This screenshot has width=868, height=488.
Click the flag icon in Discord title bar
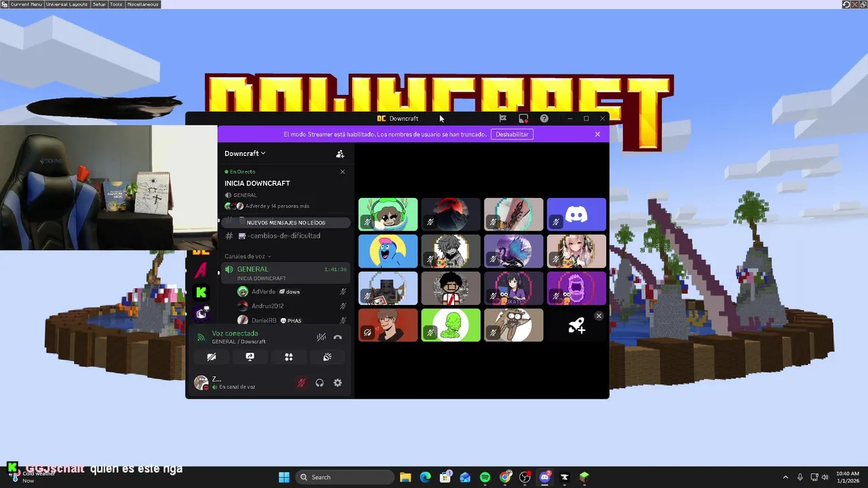pyautogui.click(x=502, y=119)
